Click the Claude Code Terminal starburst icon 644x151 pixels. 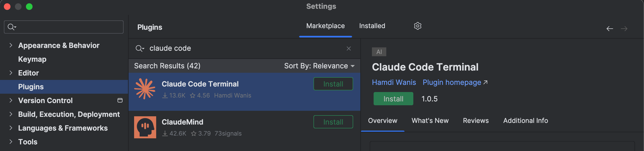[145, 89]
